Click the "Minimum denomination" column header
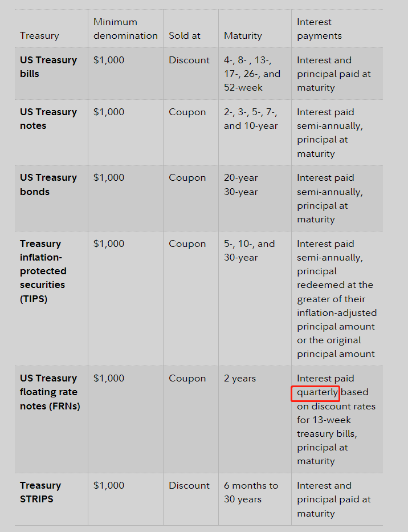 [125, 29]
